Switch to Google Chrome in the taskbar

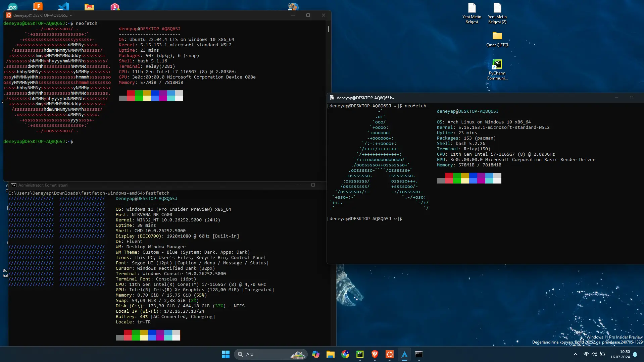[x=345, y=354]
